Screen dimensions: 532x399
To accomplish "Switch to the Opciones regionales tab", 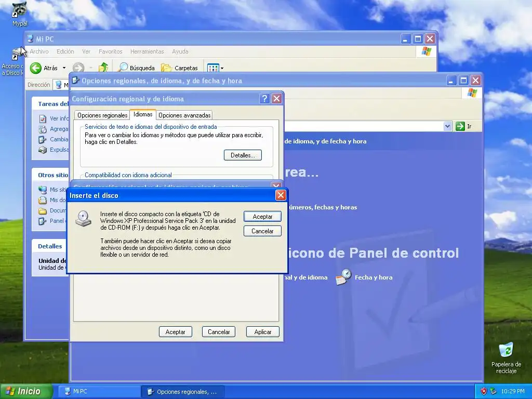I will 102,115.
